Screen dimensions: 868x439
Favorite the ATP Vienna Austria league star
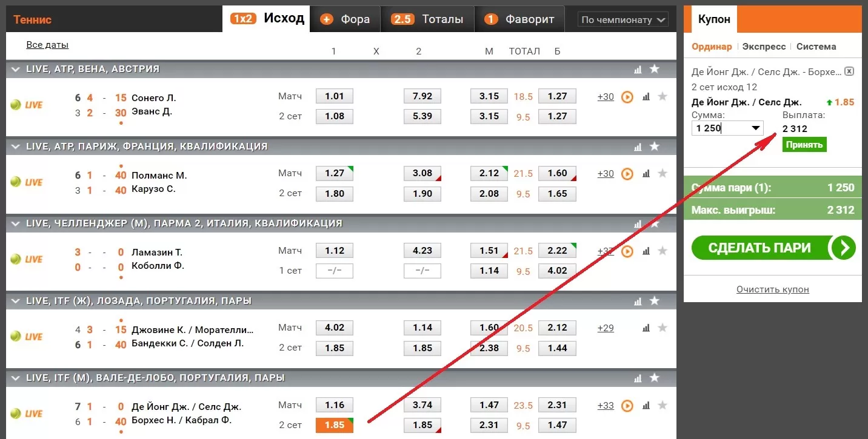655,69
